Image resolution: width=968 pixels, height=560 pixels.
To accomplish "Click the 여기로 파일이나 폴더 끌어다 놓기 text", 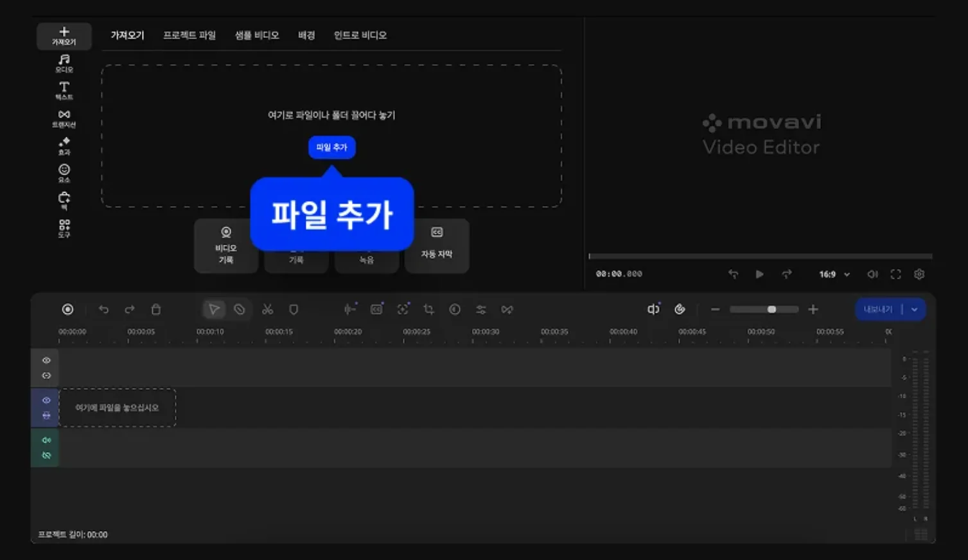I will coord(331,115).
